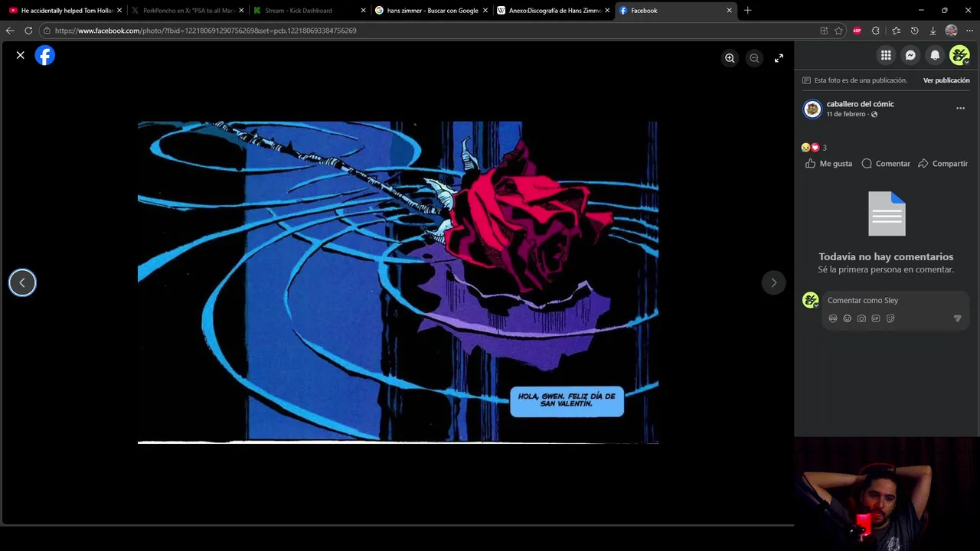Viewport: 980px width, 551px height.
Task: Show the next photo
Action: coord(773,282)
